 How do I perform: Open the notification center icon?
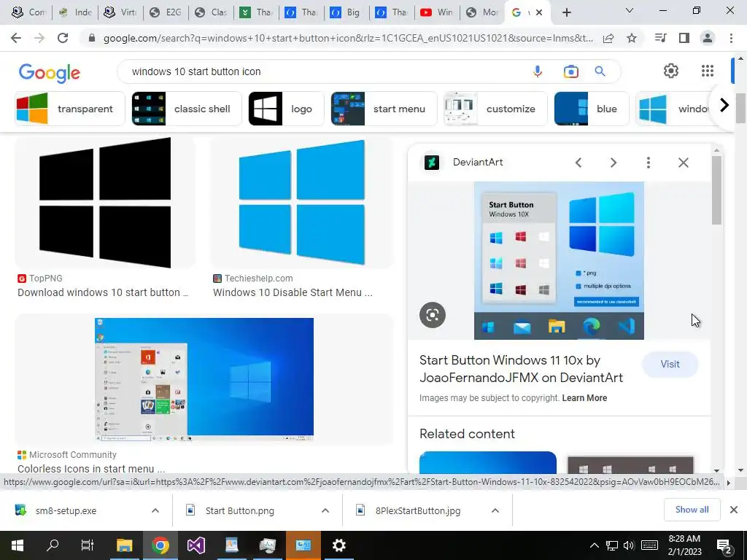tap(725, 545)
